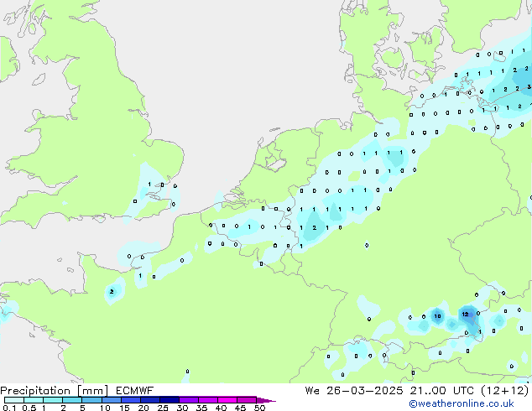Click the weatheronline.co.uk copyright link
Screen dimensions: 532x411
coord(462,403)
